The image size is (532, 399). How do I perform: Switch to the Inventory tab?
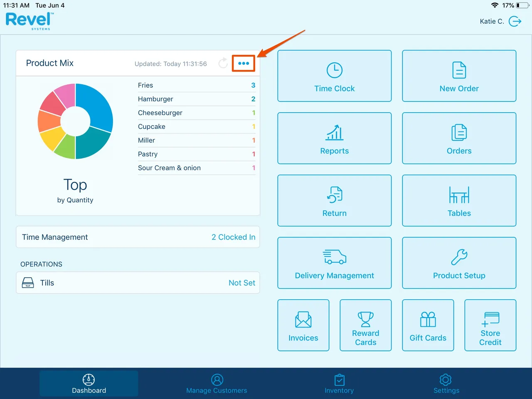click(x=339, y=384)
